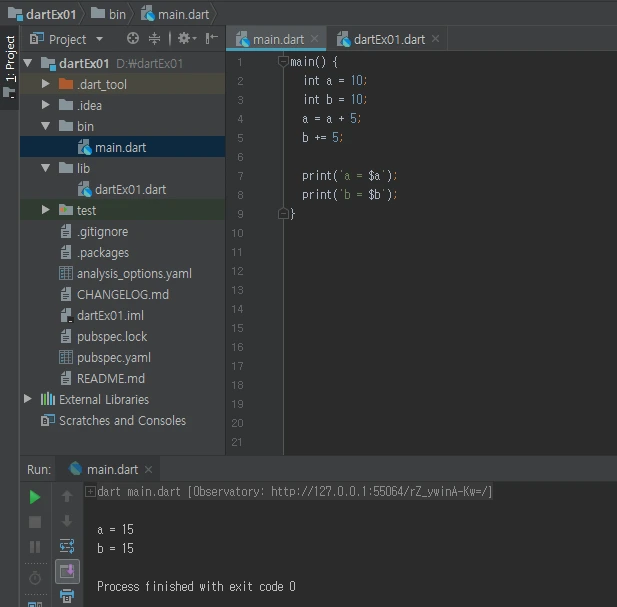Close the dartEx01.dart editor tab
617x607 pixels.
coord(435,39)
